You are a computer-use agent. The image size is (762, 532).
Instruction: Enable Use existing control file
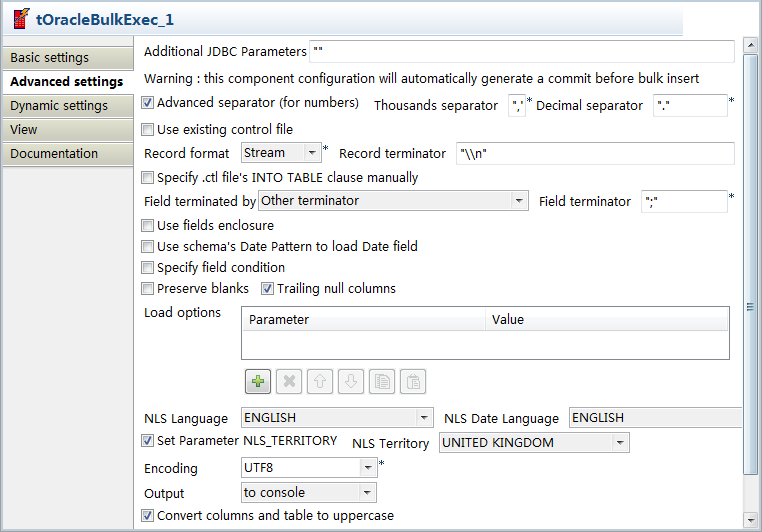148,129
